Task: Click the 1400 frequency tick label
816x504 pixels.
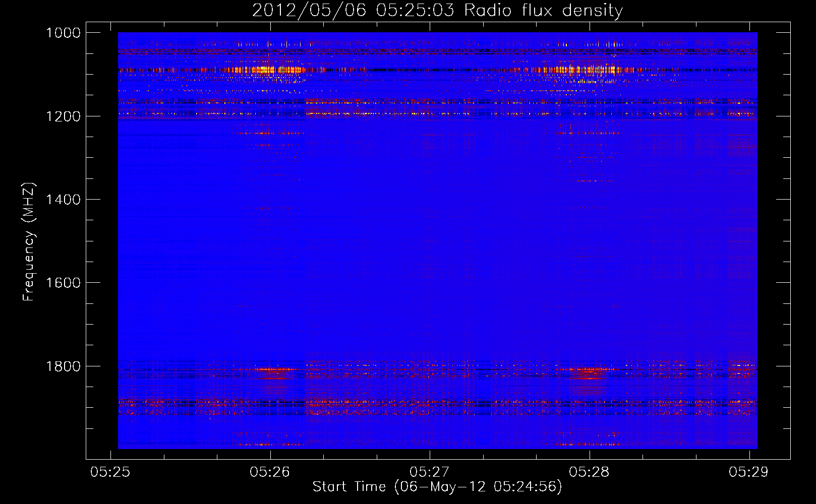Action: (x=64, y=200)
